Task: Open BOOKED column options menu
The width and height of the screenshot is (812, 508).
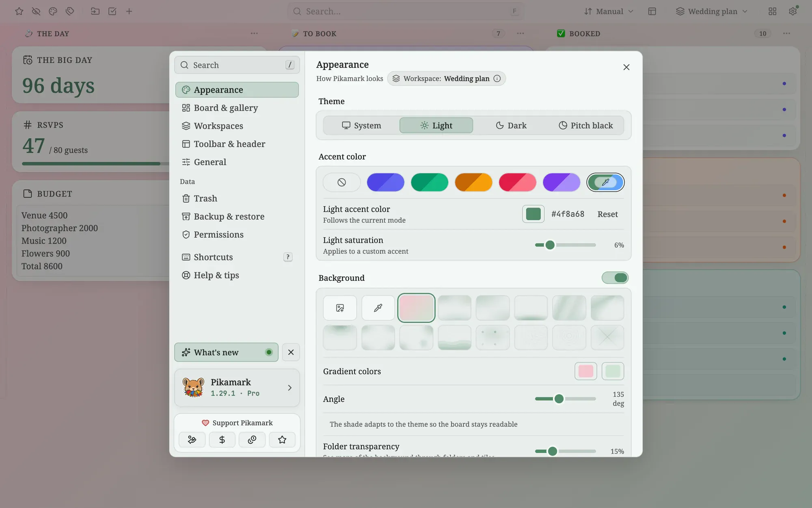Action: 787,34
